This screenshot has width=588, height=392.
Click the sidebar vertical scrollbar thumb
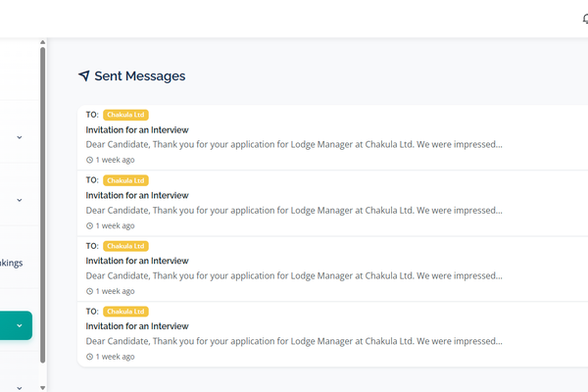point(42,196)
